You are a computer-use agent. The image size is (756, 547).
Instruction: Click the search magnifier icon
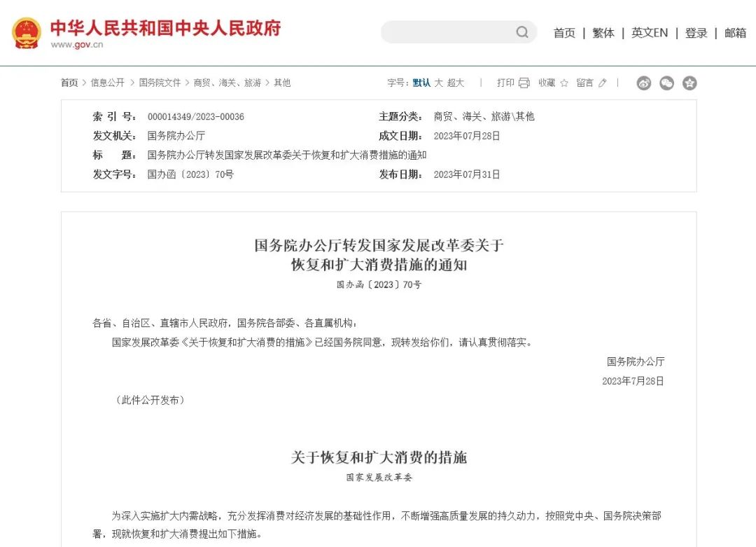[522, 32]
